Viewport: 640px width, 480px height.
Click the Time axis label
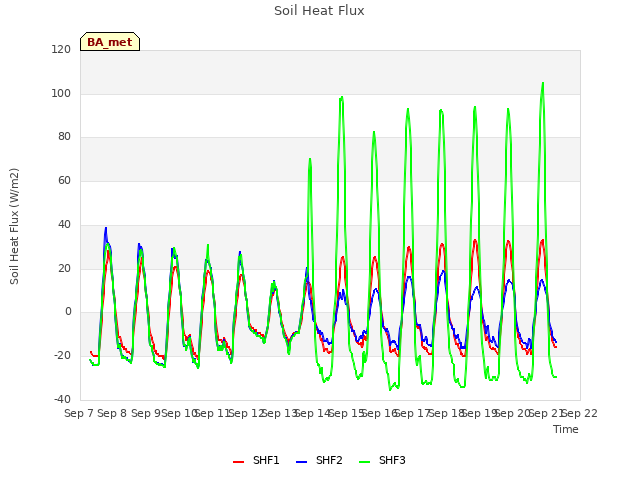566,429
